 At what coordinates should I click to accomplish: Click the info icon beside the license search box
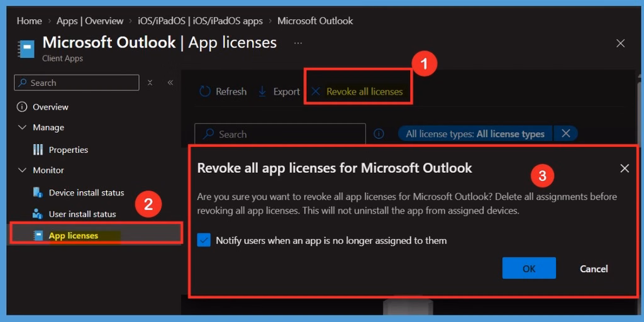(379, 134)
